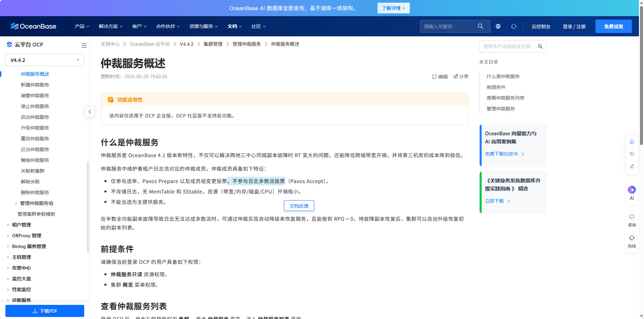
Task: Click the 免费试用 button
Action: click(613, 26)
